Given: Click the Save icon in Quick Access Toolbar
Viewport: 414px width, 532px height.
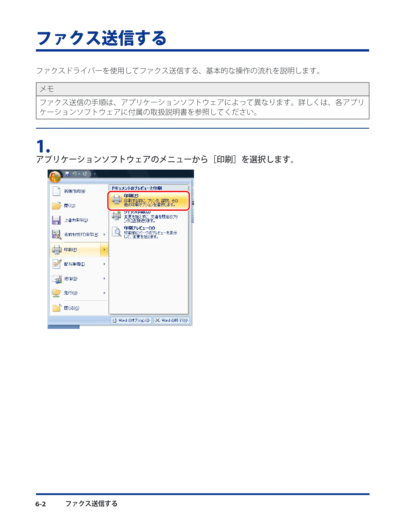Looking at the screenshot, I should pyautogui.click(x=67, y=174).
